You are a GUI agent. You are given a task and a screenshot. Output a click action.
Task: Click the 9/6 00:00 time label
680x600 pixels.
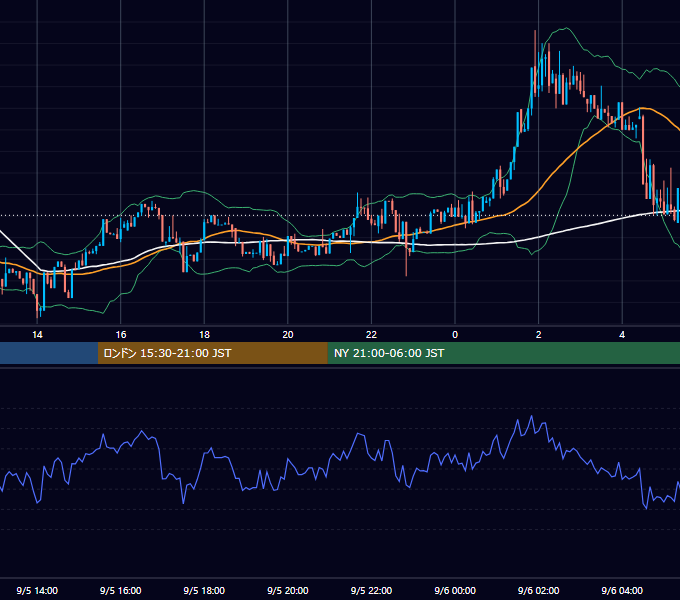[455, 590]
